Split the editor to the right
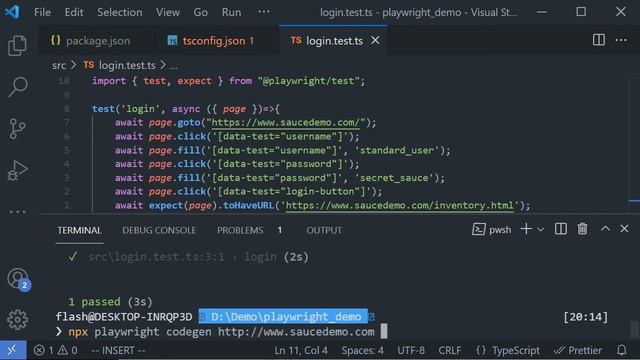Image resolution: width=640 pixels, height=360 pixels. click(x=599, y=40)
